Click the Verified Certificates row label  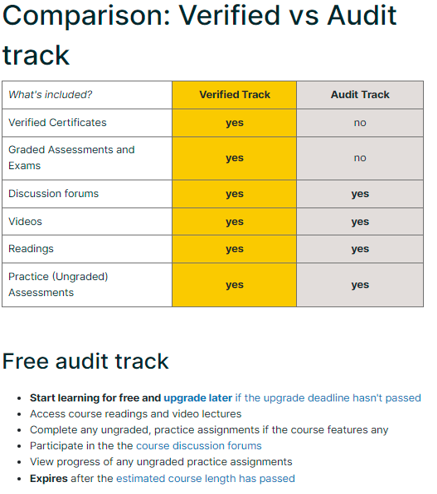point(57,122)
